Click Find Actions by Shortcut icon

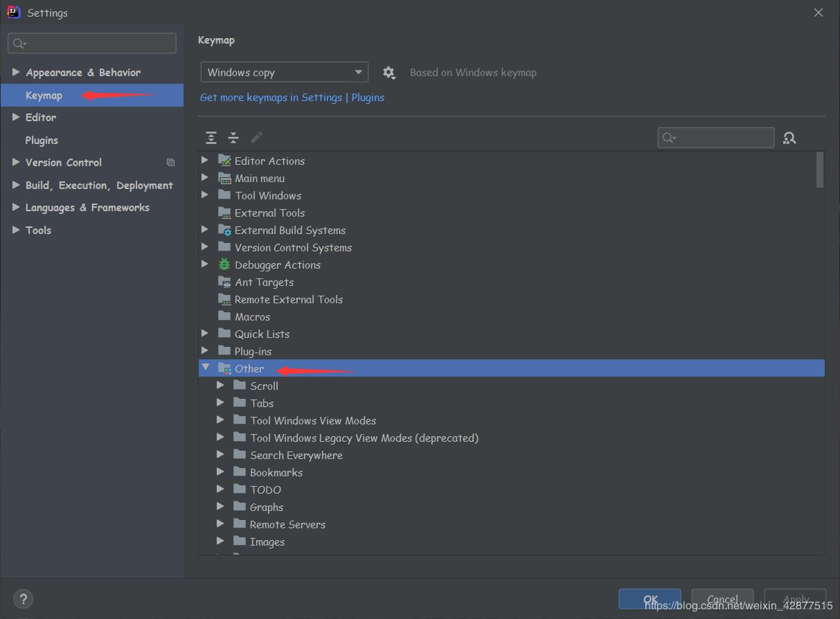tap(789, 138)
